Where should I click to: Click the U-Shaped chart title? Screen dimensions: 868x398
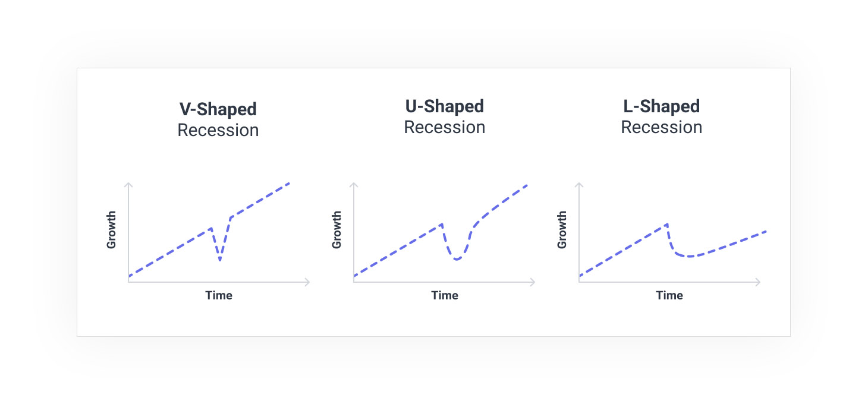pos(444,106)
